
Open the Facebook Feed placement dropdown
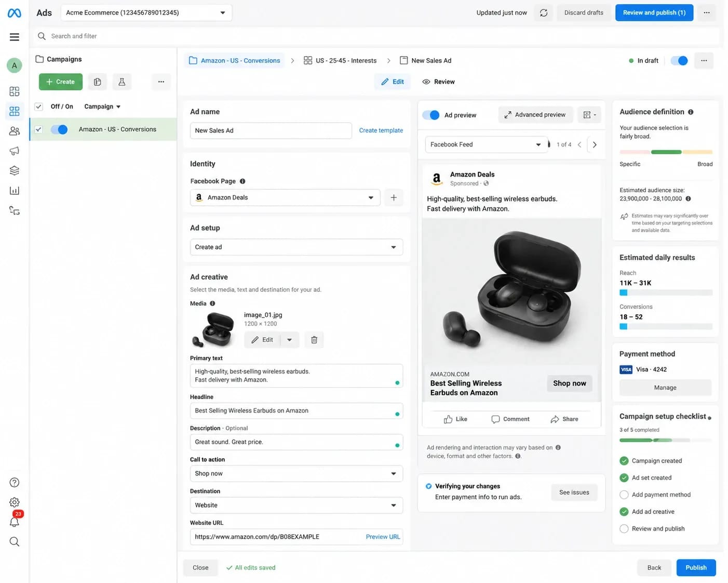pyautogui.click(x=487, y=144)
